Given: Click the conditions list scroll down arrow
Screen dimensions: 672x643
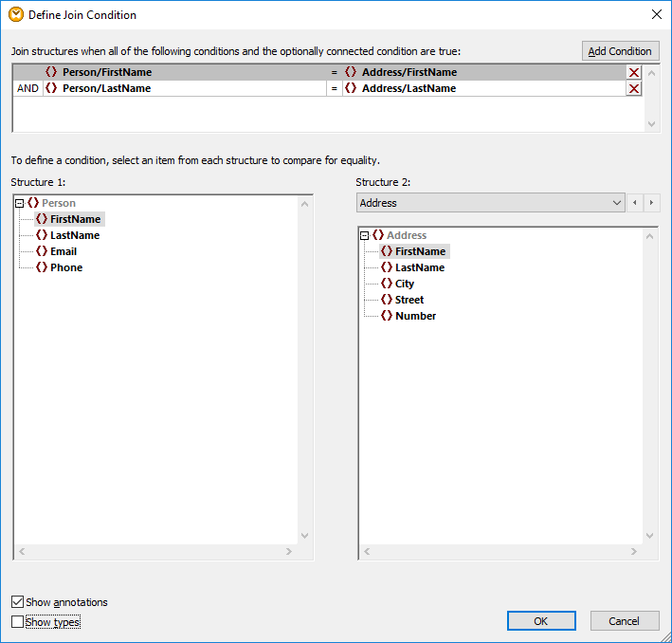Looking at the screenshot, I should [x=651, y=124].
